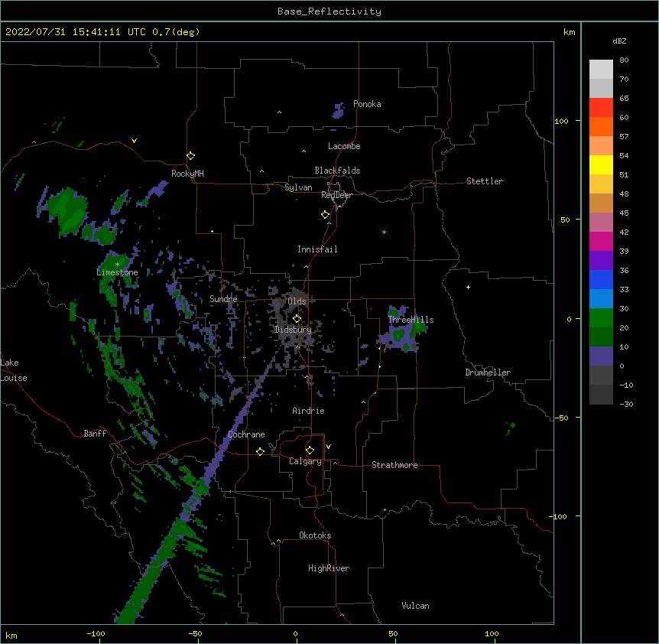This screenshot has height=644, width=659.
Task: Click the HighRiver label
Action: point(329,568)
